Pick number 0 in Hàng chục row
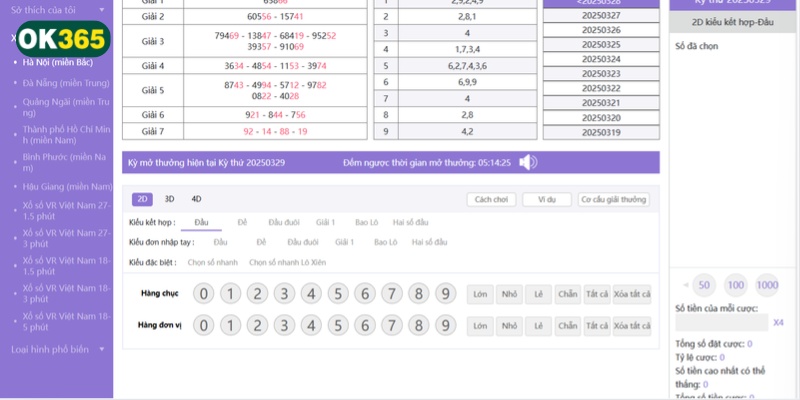The width and height of the screenshot is (800, 400). coord(203,293)
